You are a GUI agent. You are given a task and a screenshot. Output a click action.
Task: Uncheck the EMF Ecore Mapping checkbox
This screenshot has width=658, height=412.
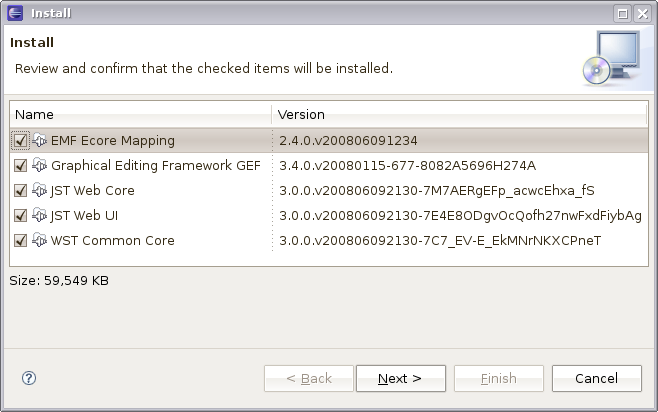(x=21, y=141)
